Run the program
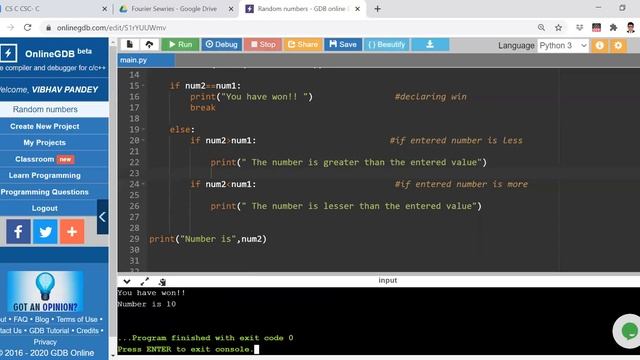 click(x=180, y=44)
